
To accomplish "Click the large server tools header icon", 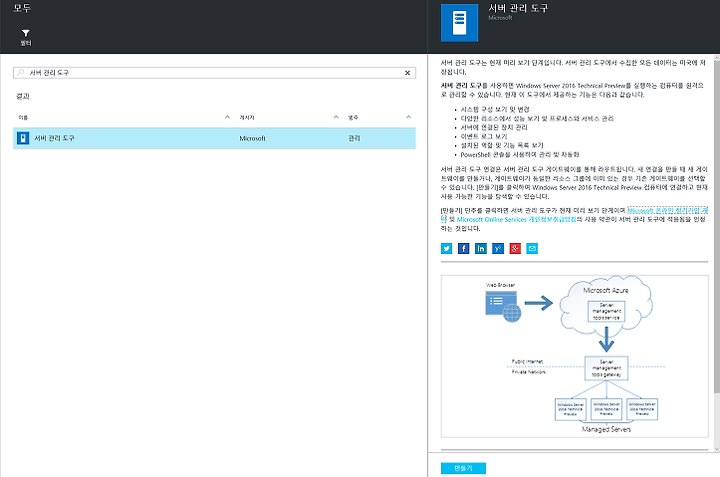I will 459,23.
